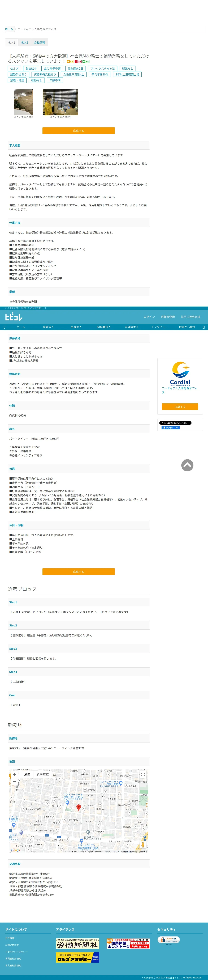Open インタビュー in the navigation bar
This screenshot has height=980, width=208.
tap(159, 327)
